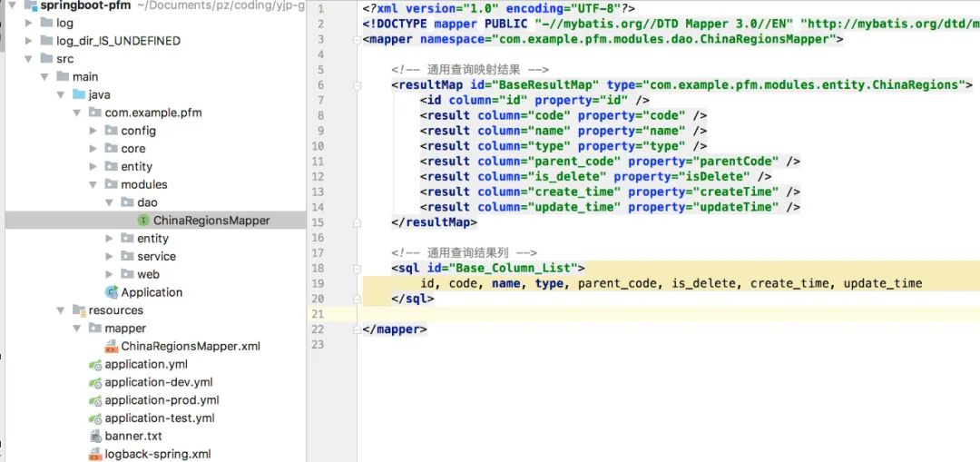Click the dao package icon
Image resolution: width=980 pixels, height=462 pixels.
(x=128, y=202)
